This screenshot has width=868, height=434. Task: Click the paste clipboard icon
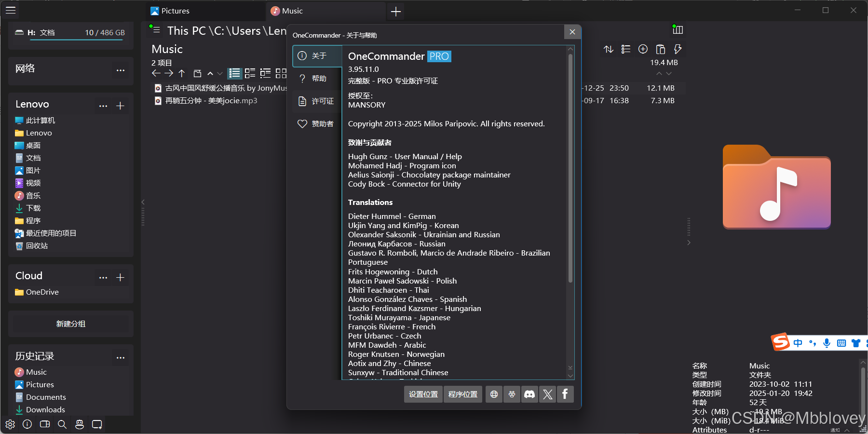tap(661, 49)
